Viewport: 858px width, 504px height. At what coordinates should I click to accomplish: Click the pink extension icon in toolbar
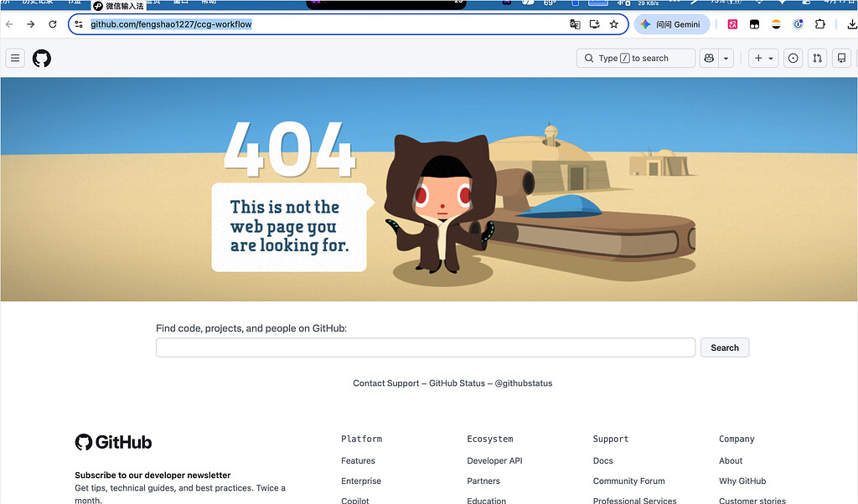tap(732, 24)
